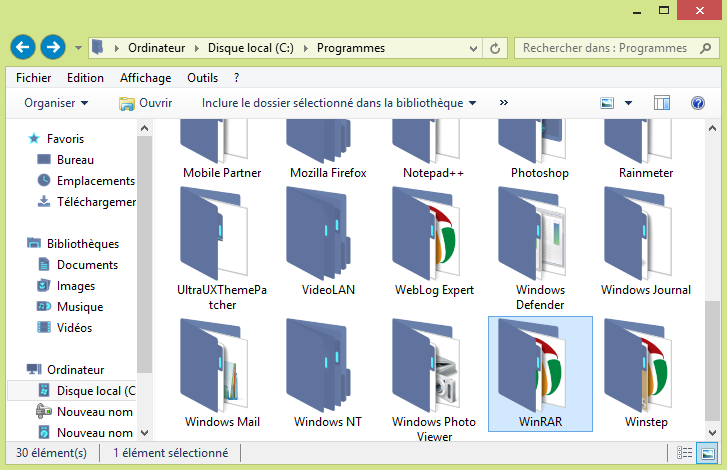Click navigation pane scrollbar up arrow
727x470 pixels.
coord(144,128)
